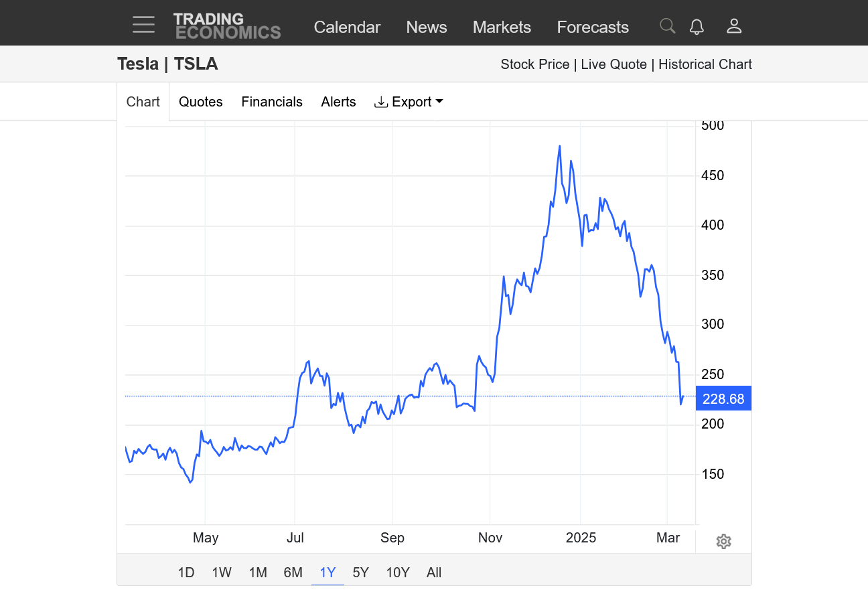Viewport: 868px width, 598px height.
Task: Switch chart range to 6M
Action: point(293,573)
